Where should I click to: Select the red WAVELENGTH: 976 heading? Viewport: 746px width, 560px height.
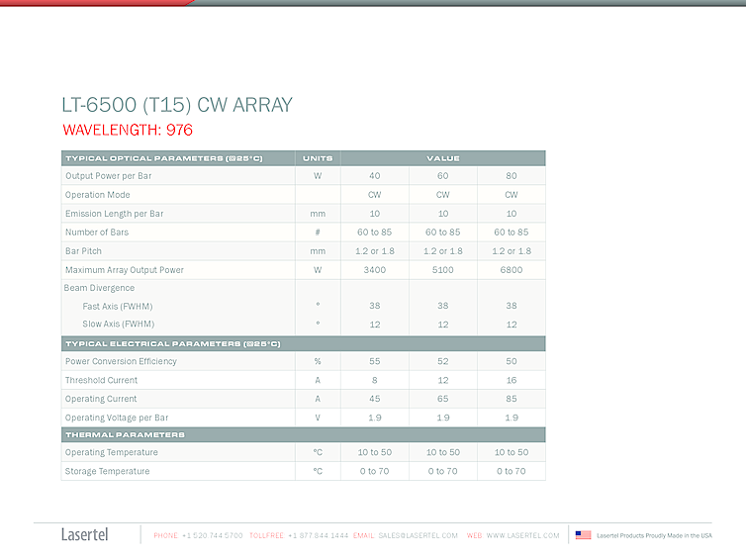pos(128,130)
